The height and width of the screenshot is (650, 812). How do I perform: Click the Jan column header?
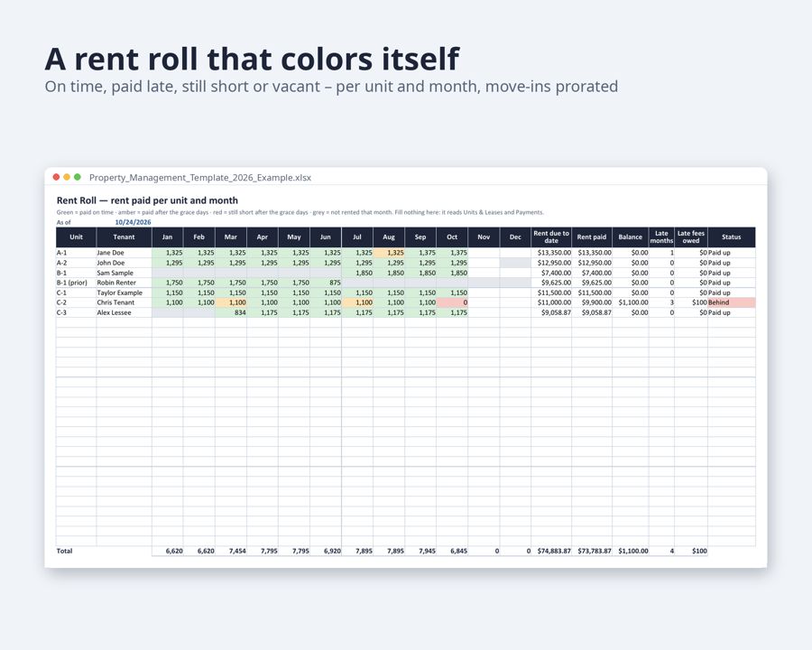pos(167,237)
